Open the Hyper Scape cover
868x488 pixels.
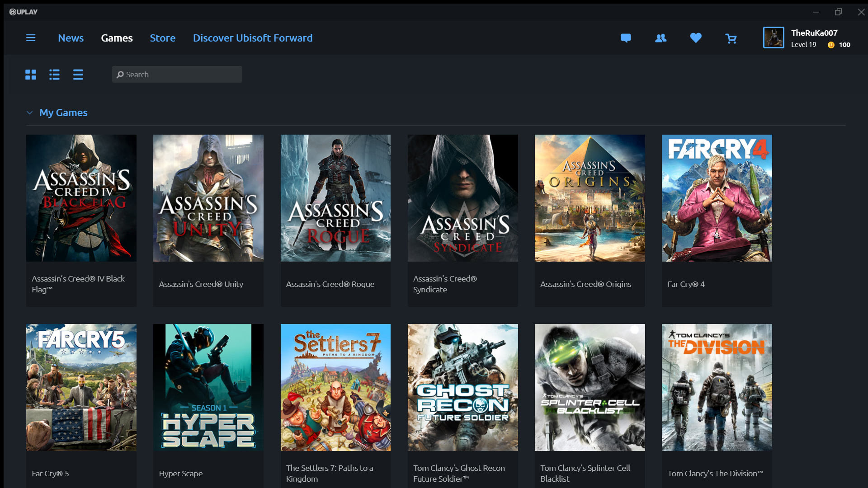pyautogui.click(x=208, y=387)
